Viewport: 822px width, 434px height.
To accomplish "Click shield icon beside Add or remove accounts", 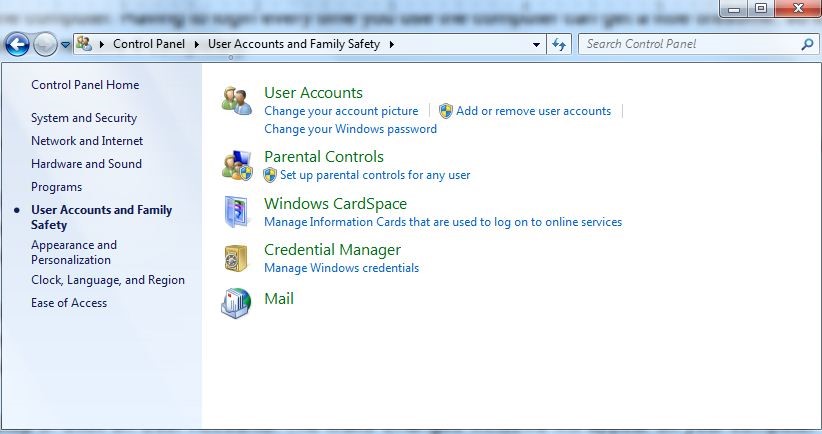I will point(446,111).
